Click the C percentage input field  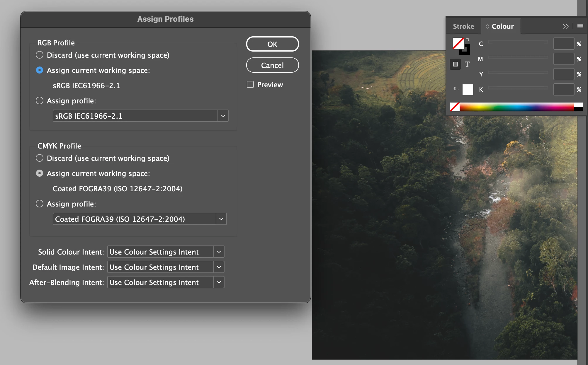tap(563, 44)
